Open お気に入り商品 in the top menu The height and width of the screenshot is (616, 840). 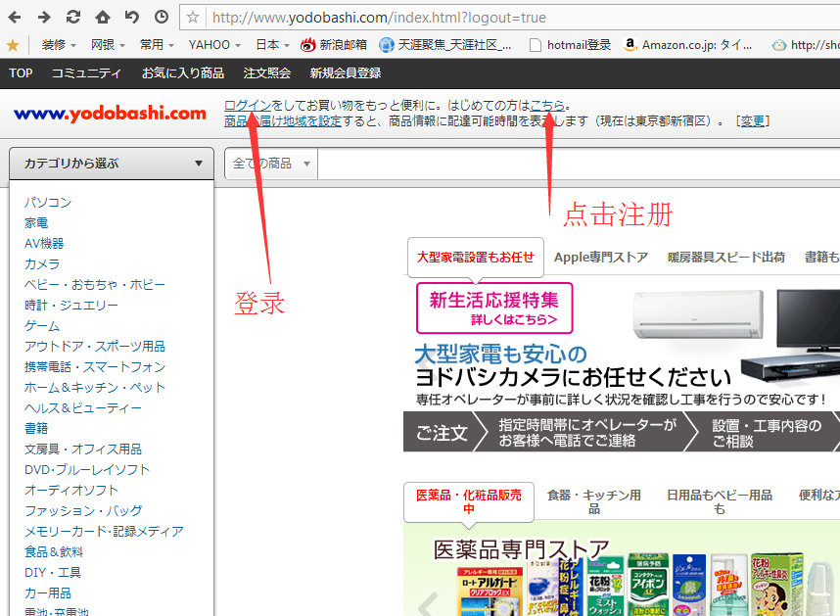pos(183,73)
